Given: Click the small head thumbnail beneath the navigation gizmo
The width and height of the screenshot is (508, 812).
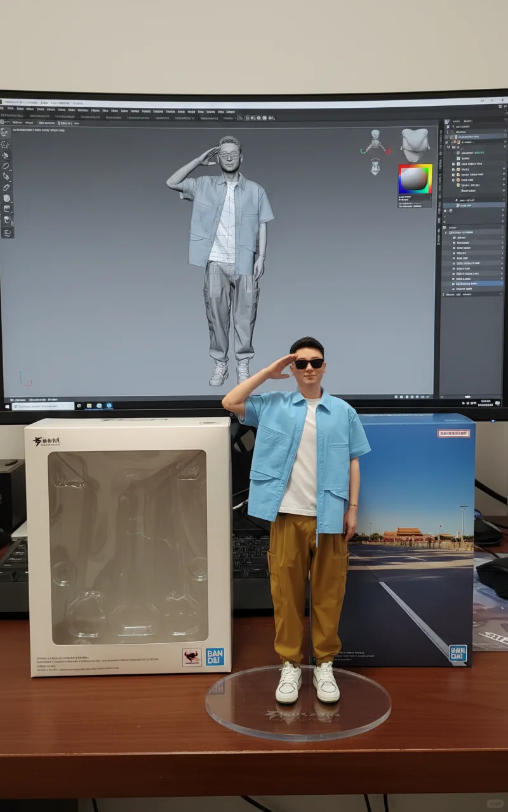Looking at the screenshot, I should click(x=375, y=167).
